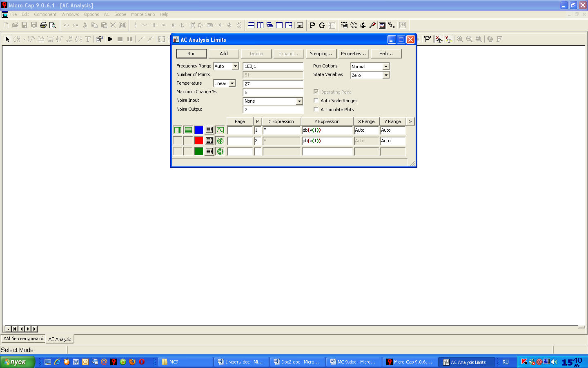The width and height of the screenshot is (588, 368).
Task: Select the pointer Select Mode tool
Action: 7,39
